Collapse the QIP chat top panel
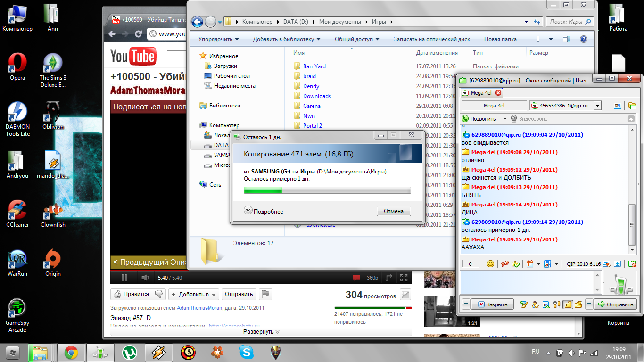This screenshot has height=362, width=644. (x=631, y=119)
